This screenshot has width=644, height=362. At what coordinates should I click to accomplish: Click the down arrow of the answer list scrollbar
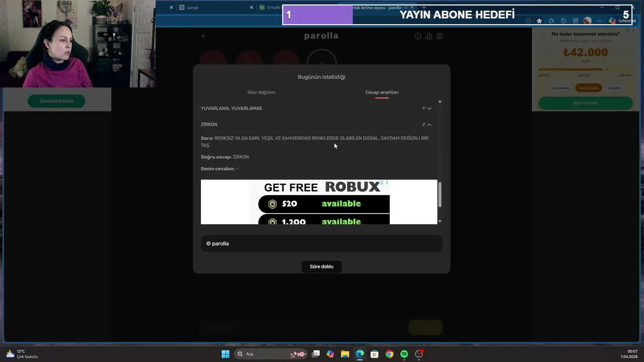(x=440, y=221)
